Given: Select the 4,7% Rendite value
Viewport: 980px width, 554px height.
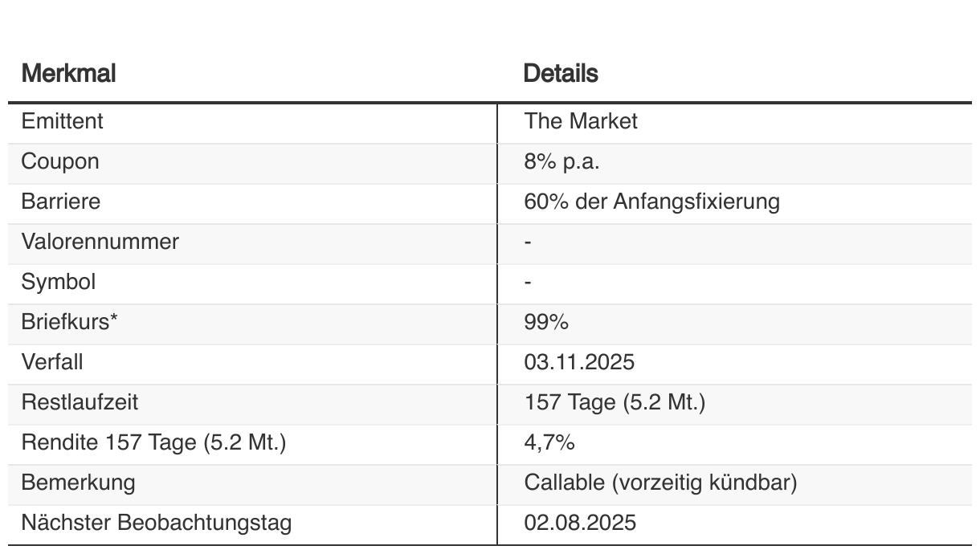Looking at the screenshot, I should tap(549, 442).
